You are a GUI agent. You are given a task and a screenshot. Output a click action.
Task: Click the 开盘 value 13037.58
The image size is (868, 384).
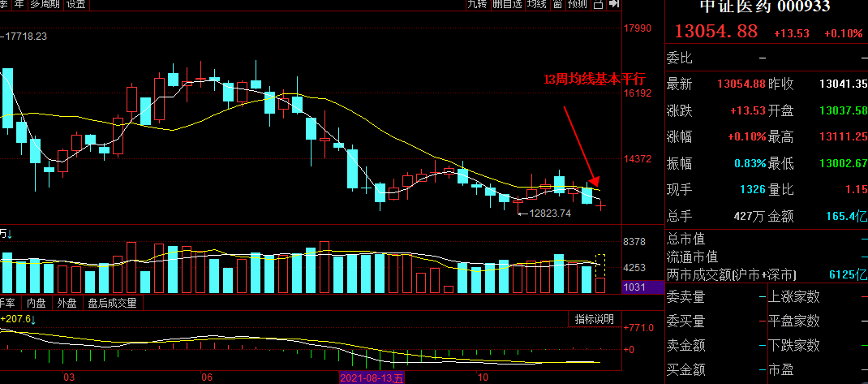click(x=843, y=110)
